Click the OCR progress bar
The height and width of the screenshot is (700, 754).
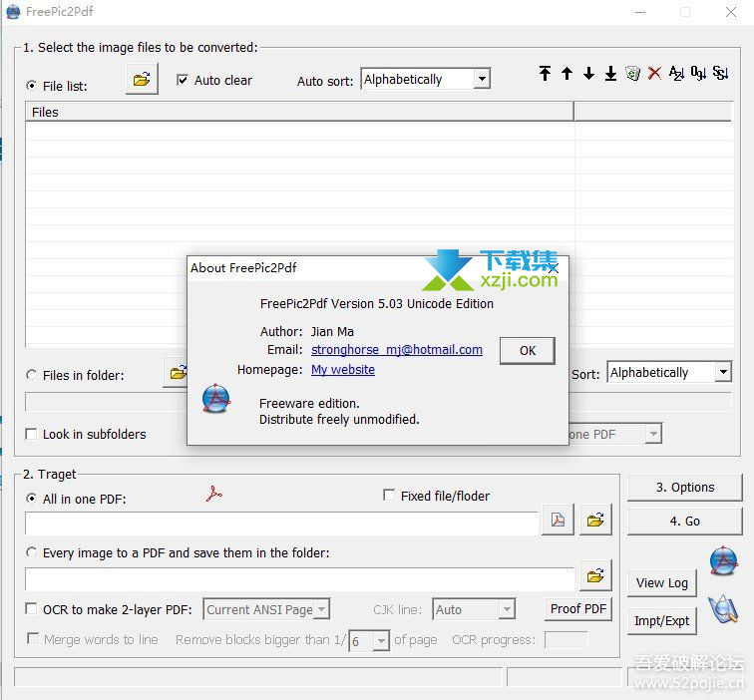[x=565, y=640]
